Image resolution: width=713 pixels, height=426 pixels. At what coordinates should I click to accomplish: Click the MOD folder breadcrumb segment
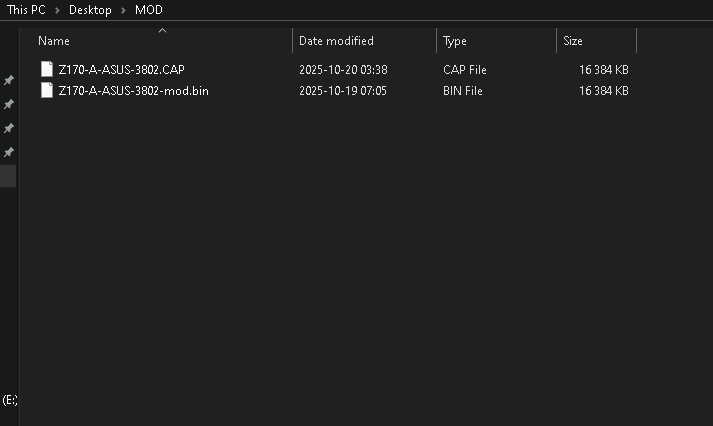[x=148, y=10]
